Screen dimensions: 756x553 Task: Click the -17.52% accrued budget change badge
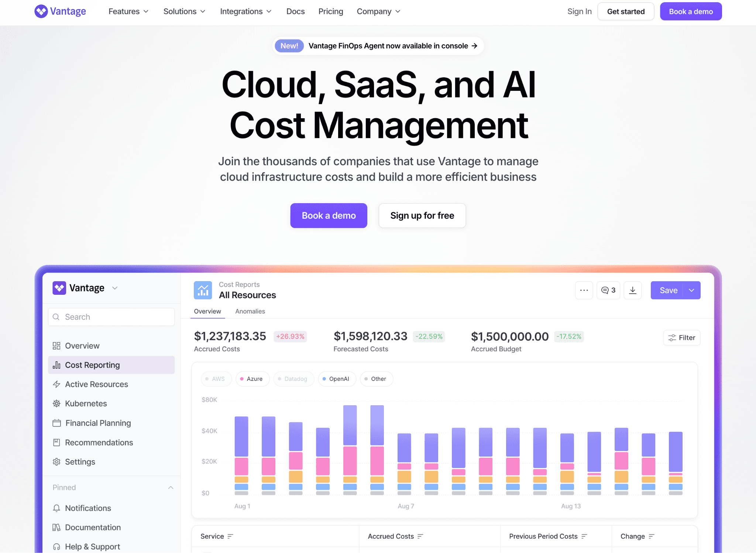[569, 337]
